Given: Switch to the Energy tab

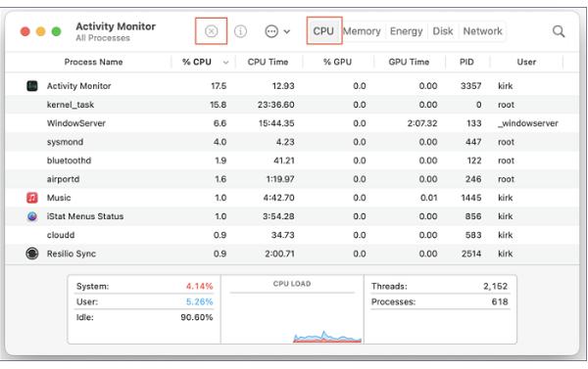Looking at the screenshot, I should 406,31.
